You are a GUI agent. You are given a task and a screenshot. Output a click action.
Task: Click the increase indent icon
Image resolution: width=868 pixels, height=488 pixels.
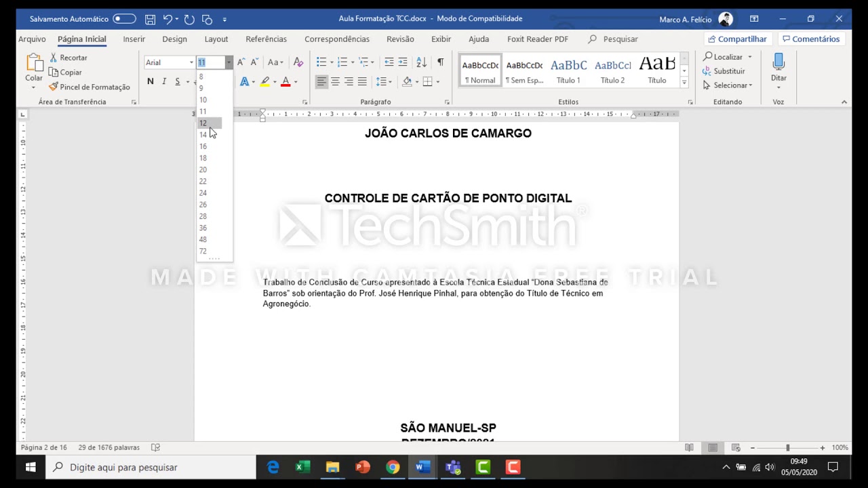[x=403, y=62]
